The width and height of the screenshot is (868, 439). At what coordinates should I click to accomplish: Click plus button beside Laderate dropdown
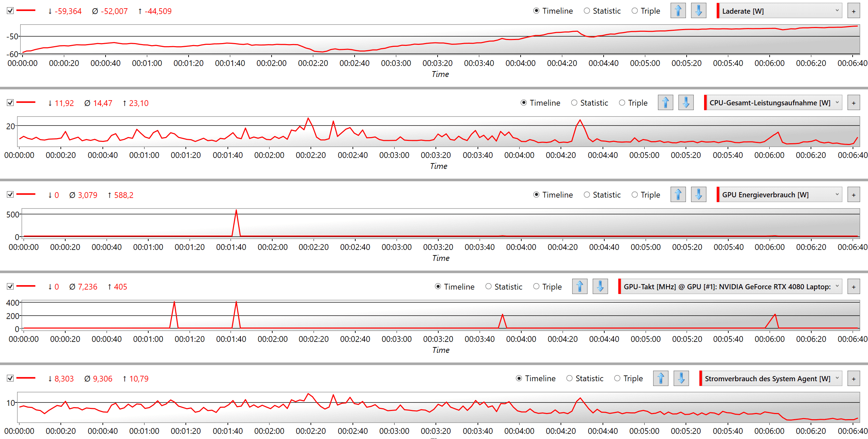854,11
